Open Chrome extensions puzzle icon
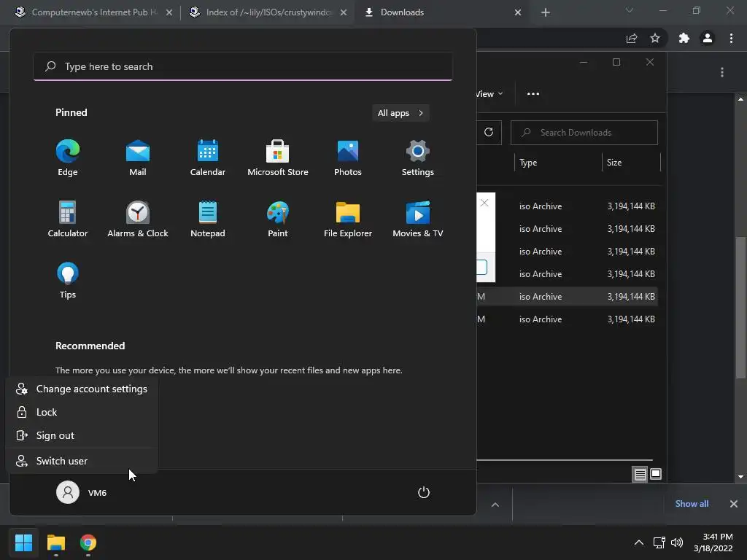This screenshot has width=747, height=560. pos(684,38)
